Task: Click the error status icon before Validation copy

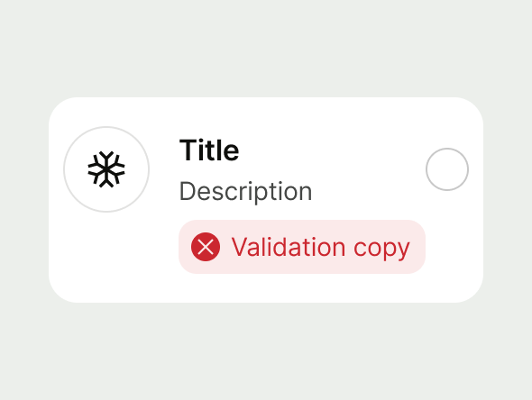Action: pyautogui.click(x=206, y=247)
